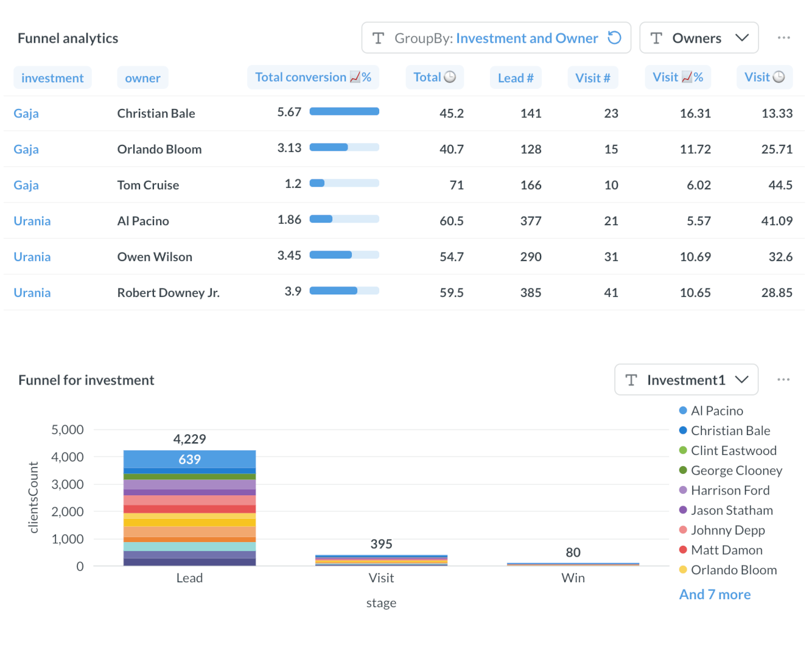Image resolution: width=812 pixels, height=657 pixels.
Task: Toggle the Al Pacino legend entry
Action: coord(717,411)
